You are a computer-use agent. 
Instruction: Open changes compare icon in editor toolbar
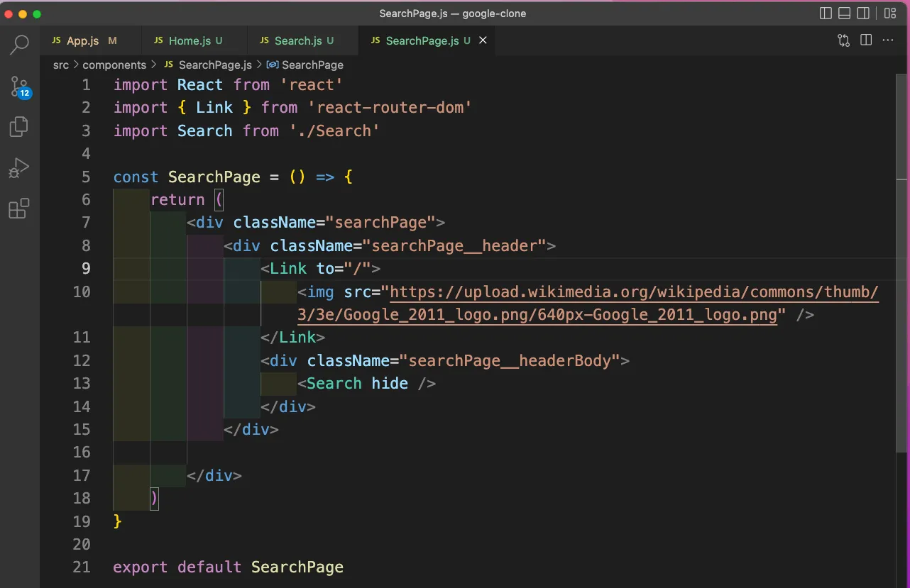843,40
